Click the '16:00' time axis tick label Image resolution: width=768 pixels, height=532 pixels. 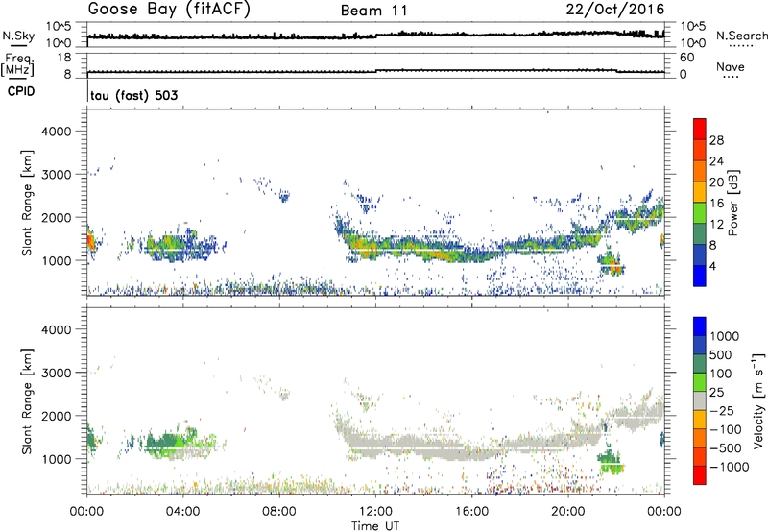point(471,512)
